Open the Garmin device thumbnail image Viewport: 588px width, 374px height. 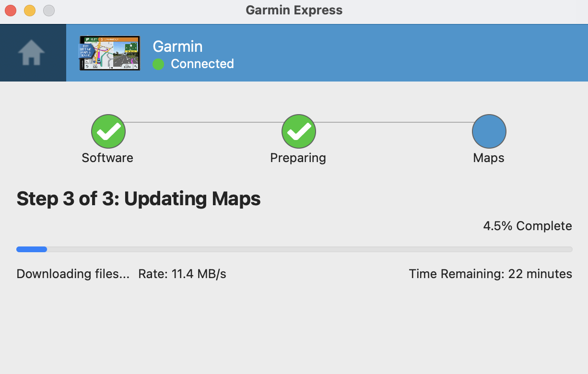[x=110, y=53]
